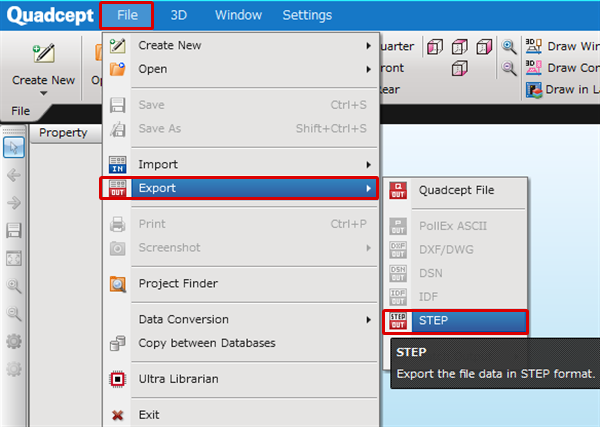Click the Select arrow tool in sidebar
This screenshot has width=600, height=427.
(x=14, y=148)
